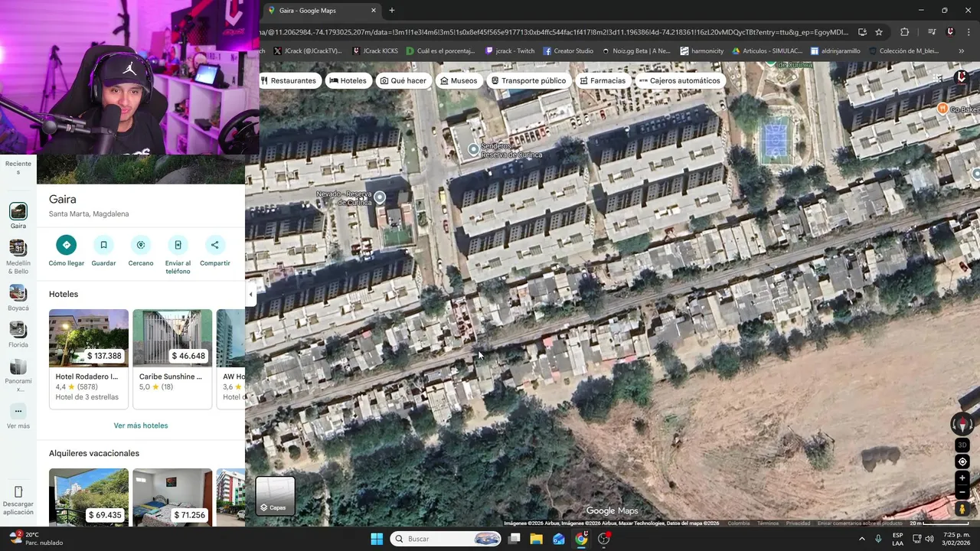Click the Go Bakery orange map pin

tap(942, 109)
